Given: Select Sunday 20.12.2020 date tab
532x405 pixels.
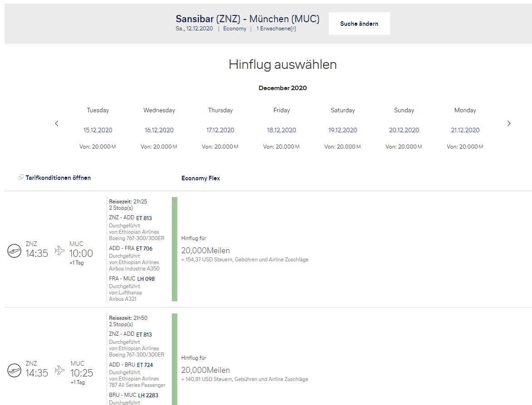Looking at the screenshot, I should click(x=404, y=129).
